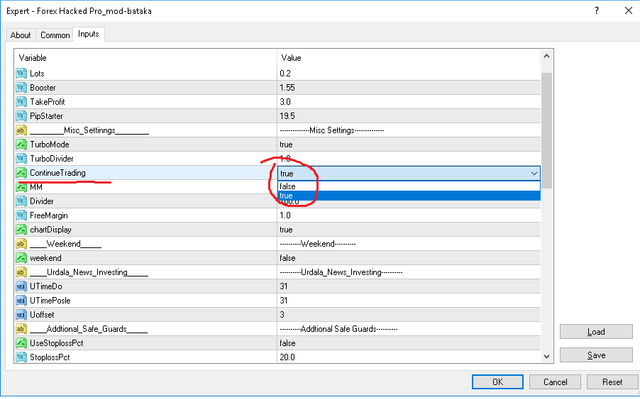Switch to the About tab
Screen dimensions: 640x399
[20, 35]
